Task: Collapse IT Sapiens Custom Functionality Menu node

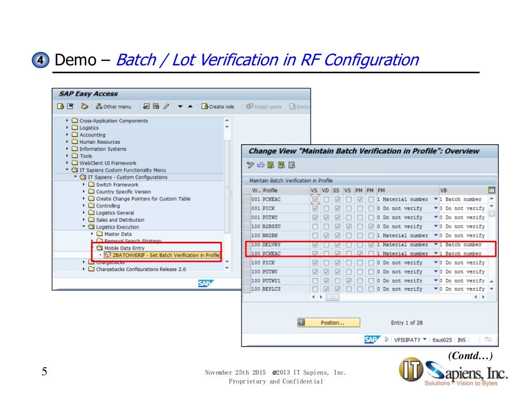Action: [67, 169]
